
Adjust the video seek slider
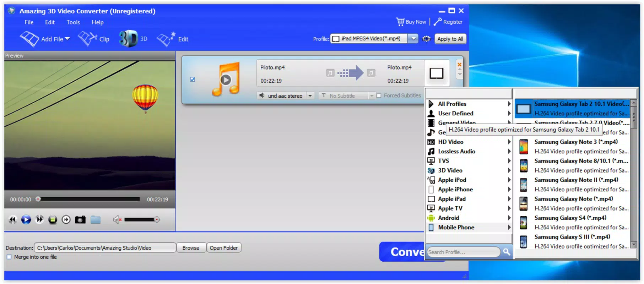(89, 199)
